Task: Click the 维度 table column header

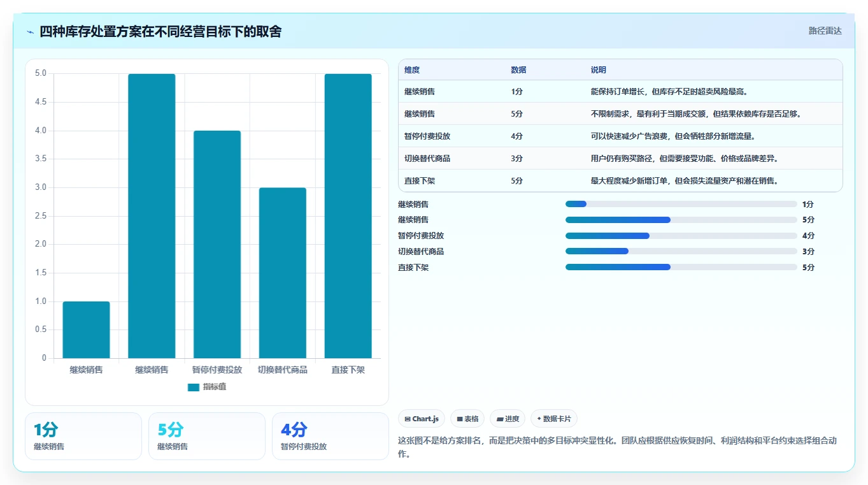Action: tap(412, 70)
